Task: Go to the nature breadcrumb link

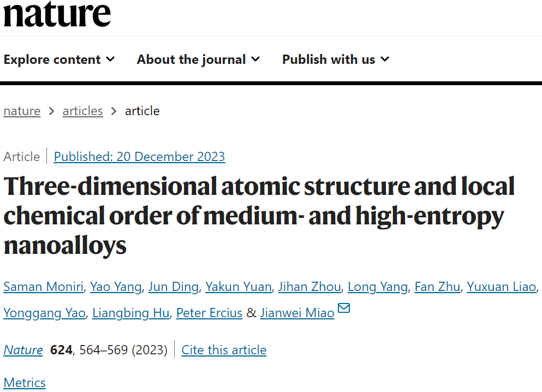Action: click(x=22, y=111)
